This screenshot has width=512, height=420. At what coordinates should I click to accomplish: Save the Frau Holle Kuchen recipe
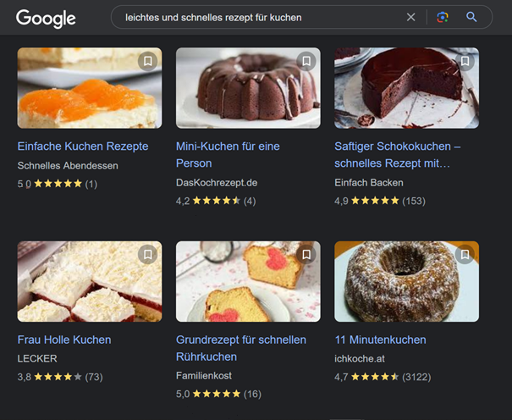pos(148,254)
